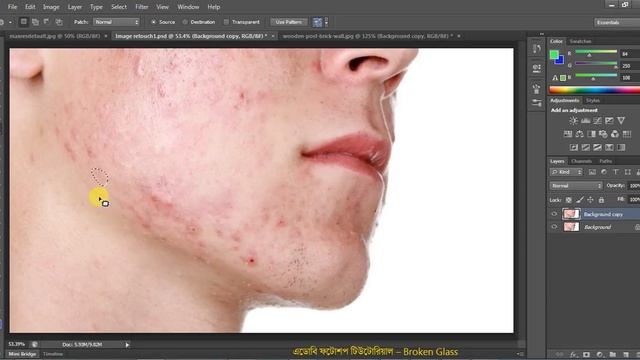Open the layer Kind filter dropdown
The image size is (640, 360).
[566, 172]
